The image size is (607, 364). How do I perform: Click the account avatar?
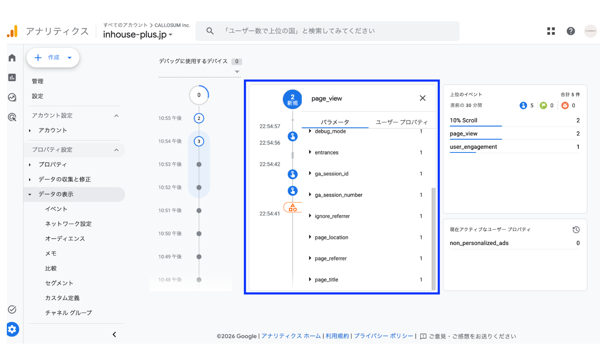coord(590,31)
